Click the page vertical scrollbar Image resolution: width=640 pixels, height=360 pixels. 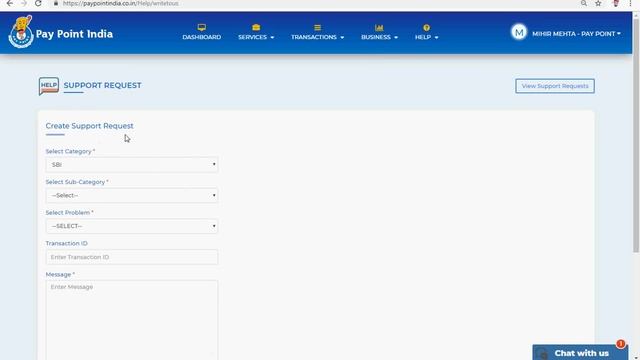pyautogui.click(x=636, y=135)
